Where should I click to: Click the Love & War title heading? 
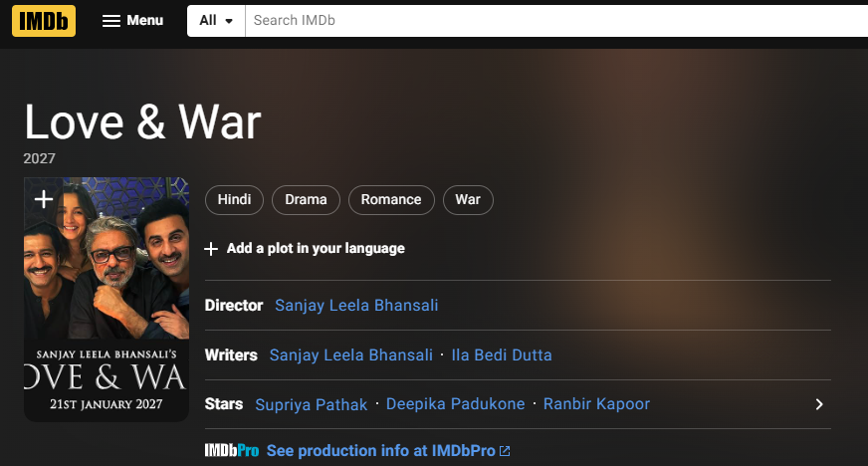click(x=142, y=122)
